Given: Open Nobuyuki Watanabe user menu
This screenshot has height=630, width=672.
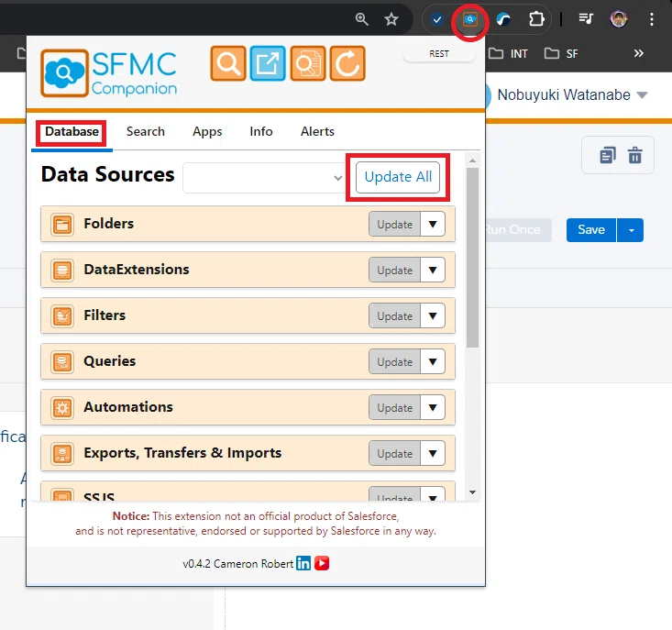Looking at the screenshot, I should click(x=572, y=94).
